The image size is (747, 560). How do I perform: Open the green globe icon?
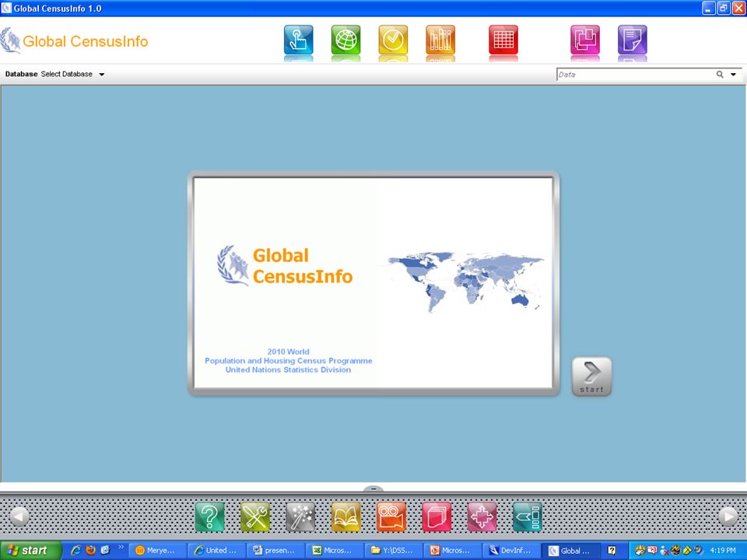[x=345, y=40]
